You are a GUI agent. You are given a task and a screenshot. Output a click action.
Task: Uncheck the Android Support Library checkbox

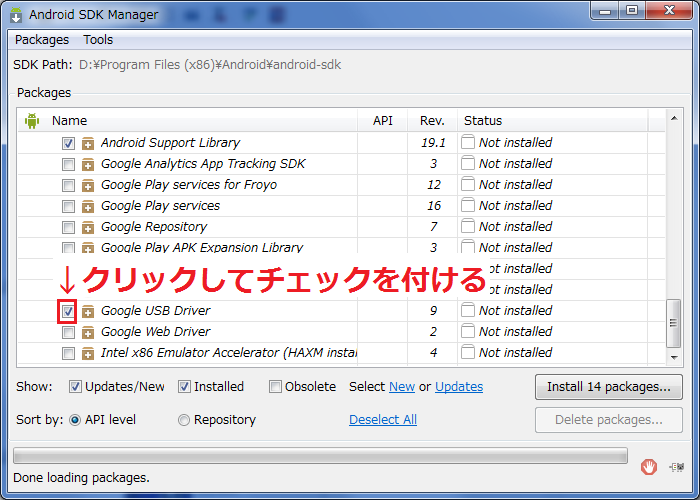pos(68,143)
